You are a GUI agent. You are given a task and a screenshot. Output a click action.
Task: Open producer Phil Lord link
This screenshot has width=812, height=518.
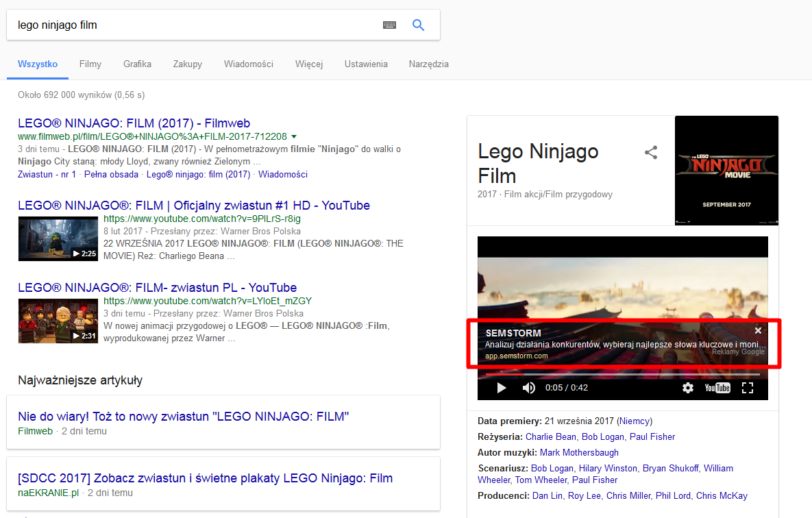673,495
